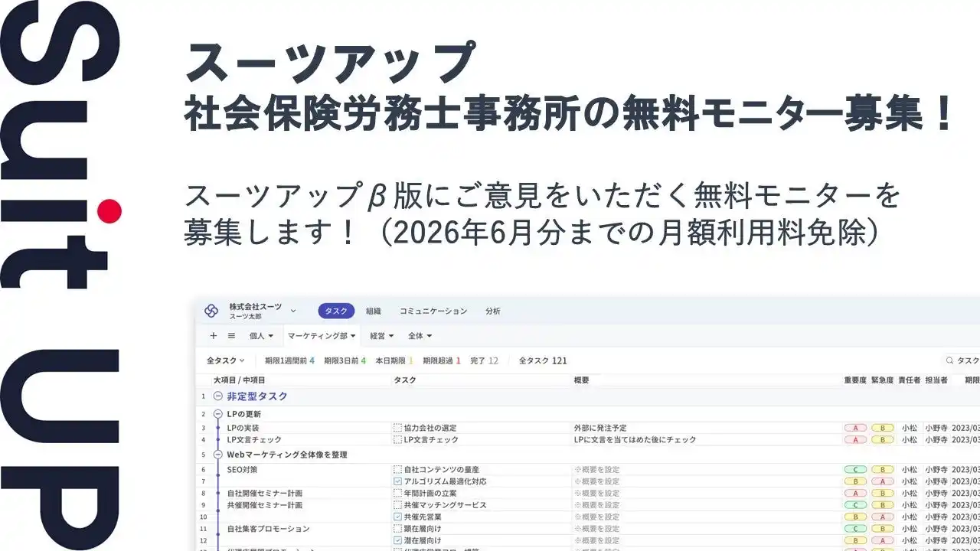
Task: Click the 完了 12 filter link
Action: (x=482, y=360)
